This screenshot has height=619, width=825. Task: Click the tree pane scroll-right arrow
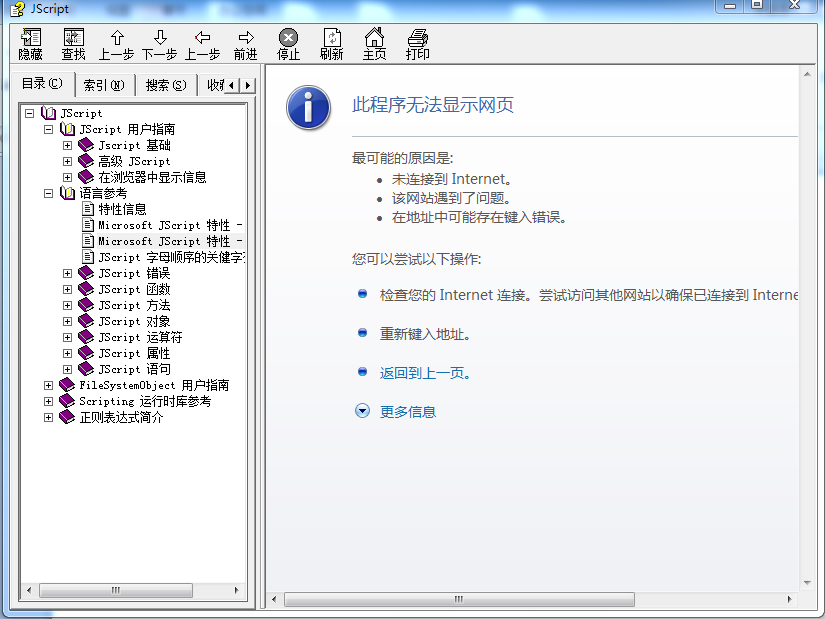(x=237, y=590)
